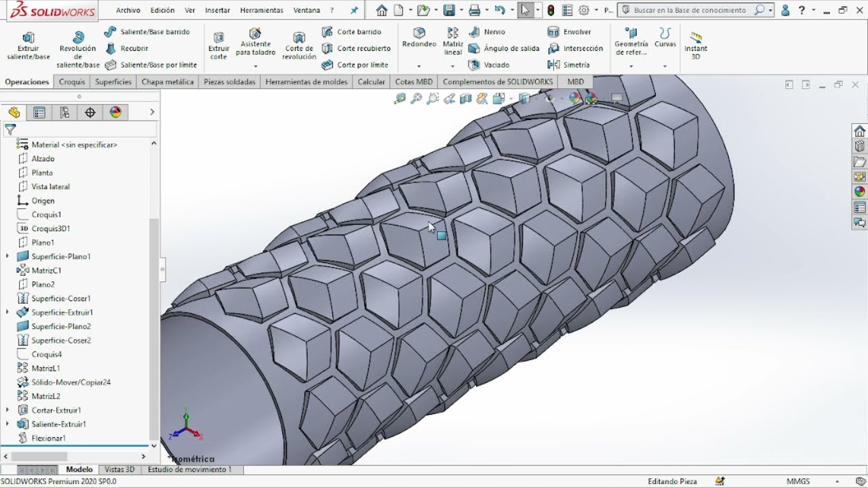
Task: Open Save options dropdown arrow
Action: pos(460,10)
